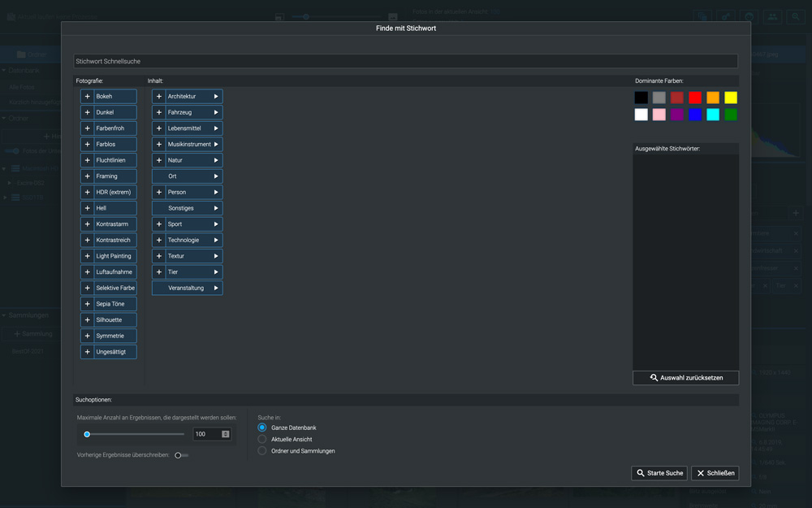Pick the pure red dominant color swatch

tap(695, 98)
